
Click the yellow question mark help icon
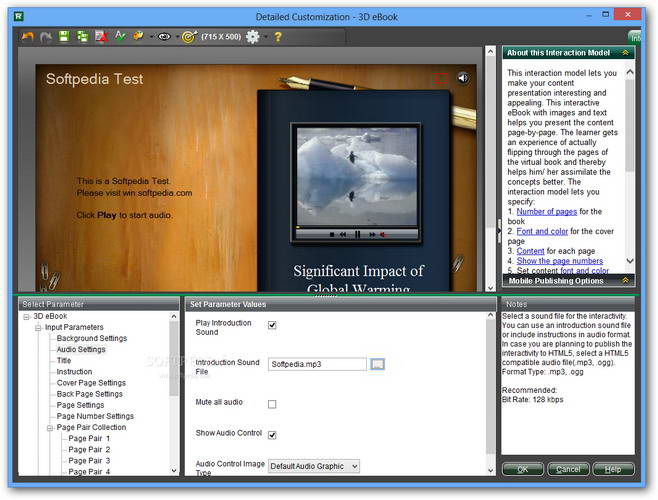coord(278,37)
